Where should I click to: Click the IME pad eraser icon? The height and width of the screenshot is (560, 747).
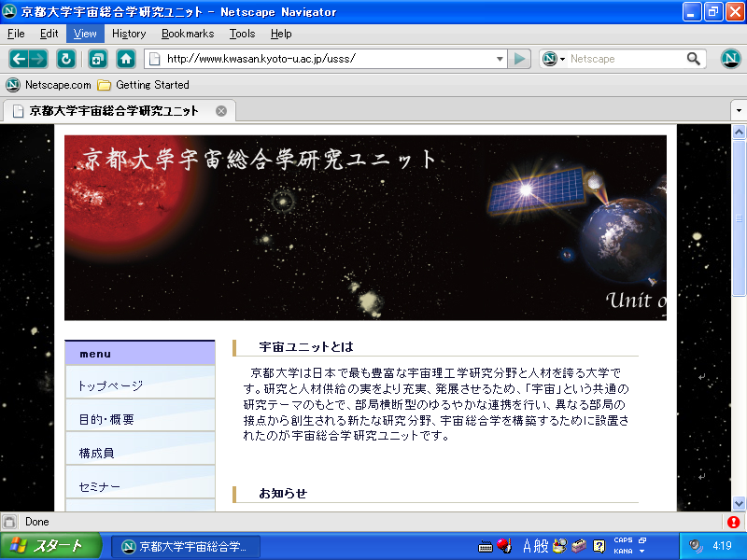click(579, 546)
